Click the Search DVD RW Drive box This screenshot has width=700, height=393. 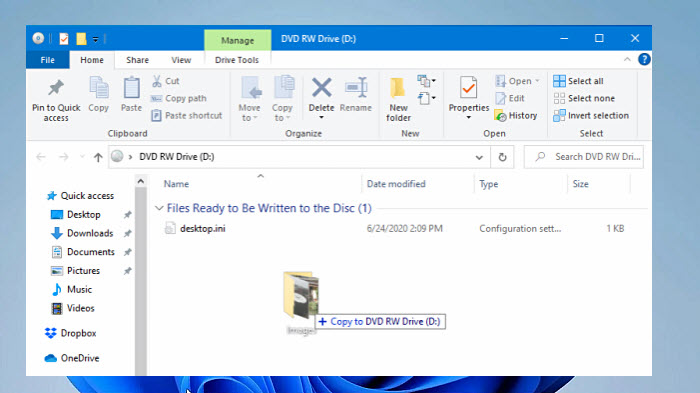tap(584, 157)
